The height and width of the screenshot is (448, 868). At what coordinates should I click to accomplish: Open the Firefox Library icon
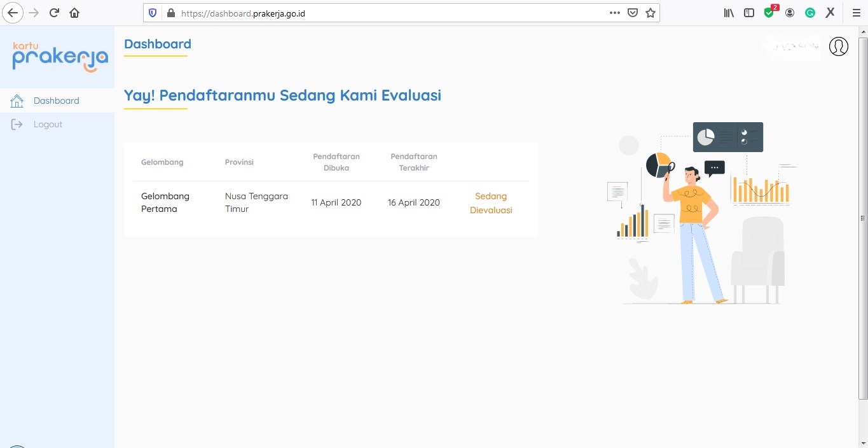(x=729, y=13)
